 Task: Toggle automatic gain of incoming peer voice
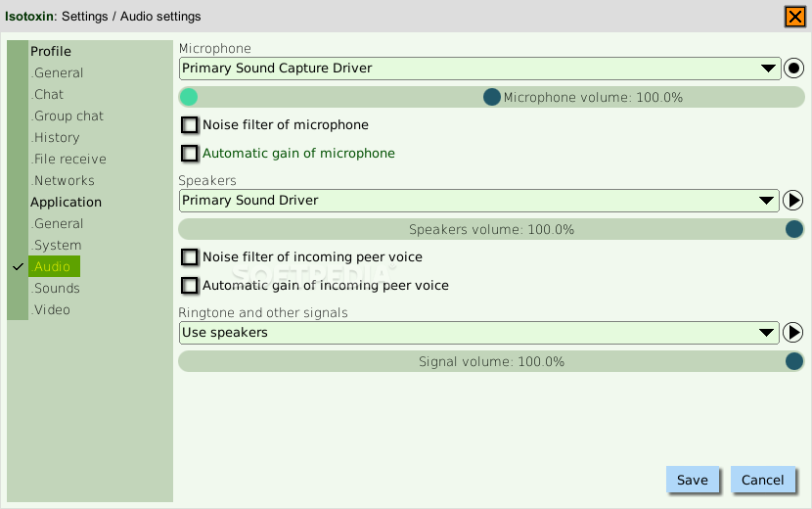[190, 286]
